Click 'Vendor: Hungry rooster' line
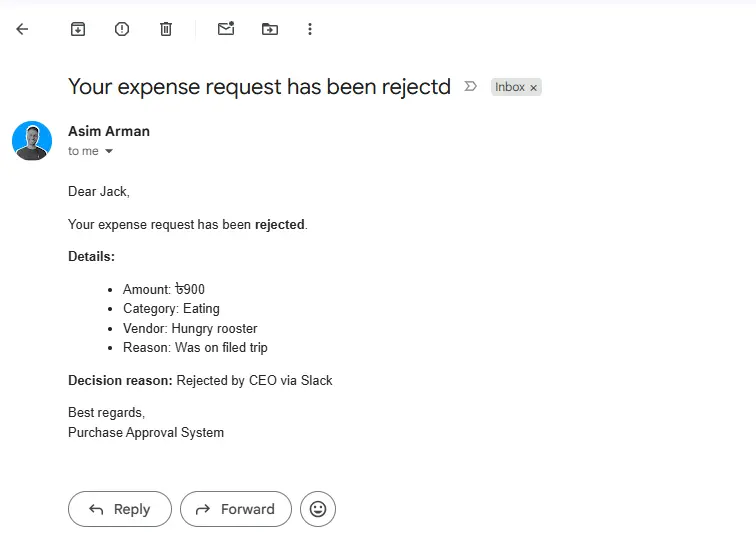The image size is (756, 550). [x=190, y=328]
